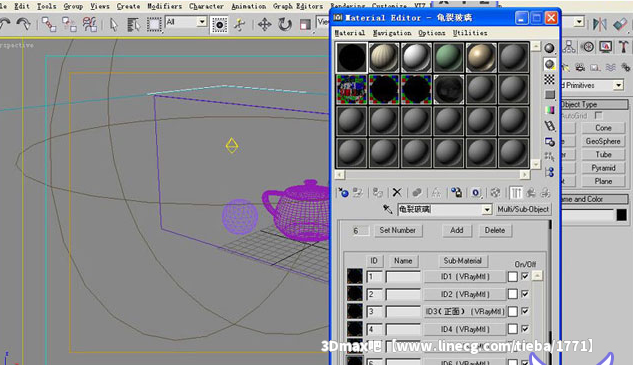Collapse the Object Type rollout

click(595, 104)
